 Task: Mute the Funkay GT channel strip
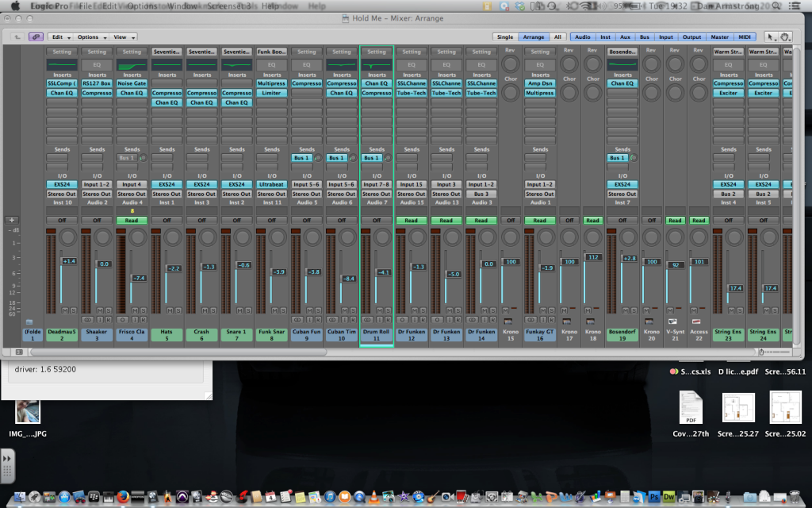pos(543,310)
